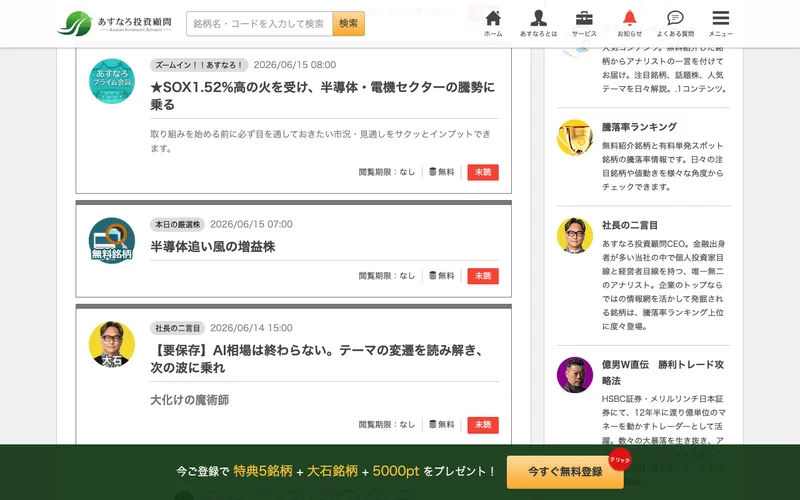This screenshot has width=800, height=500.
Task: Click the 本日の厳選株 category tag
Action: click(x=177, y=224)
